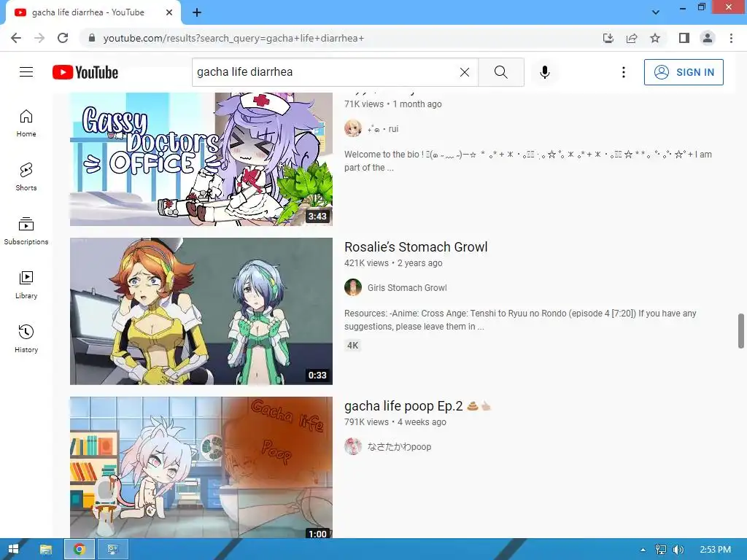Open YouTube settings three-dot menu
This screenshot has height=560, width=747.
tap(624, 72)
